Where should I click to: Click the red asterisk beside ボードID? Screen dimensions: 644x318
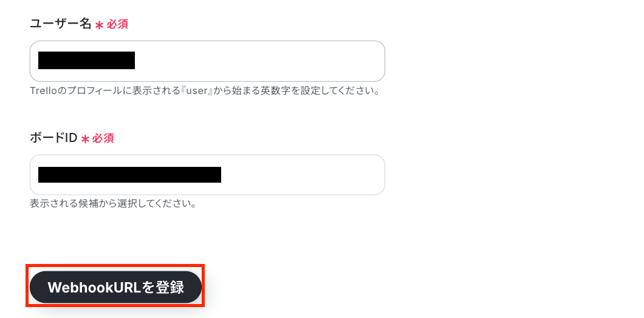click(x=85, y=139)
